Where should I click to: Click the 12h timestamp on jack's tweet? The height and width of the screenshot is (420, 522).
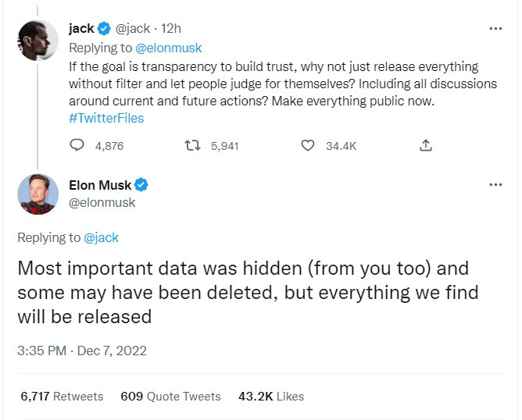click(x=171, y=29)
